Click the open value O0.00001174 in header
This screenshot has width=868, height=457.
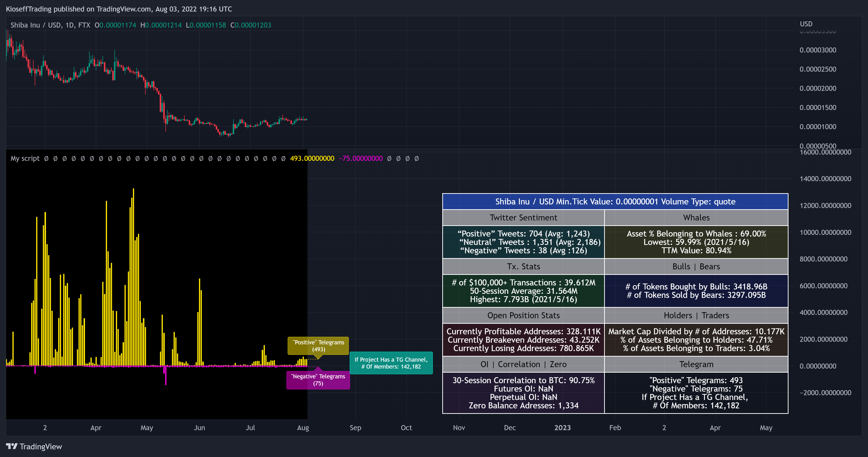(x=115, y=25)
